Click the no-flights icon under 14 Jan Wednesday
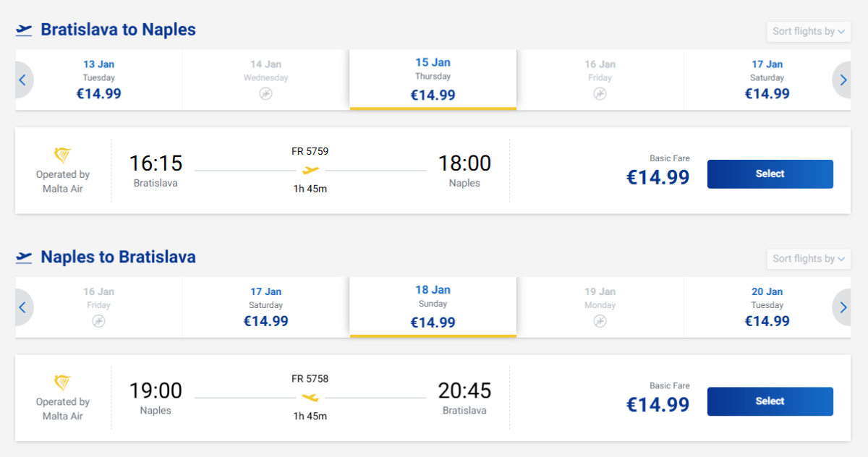Viewport: 868px width, 457px height. [265, 93]
